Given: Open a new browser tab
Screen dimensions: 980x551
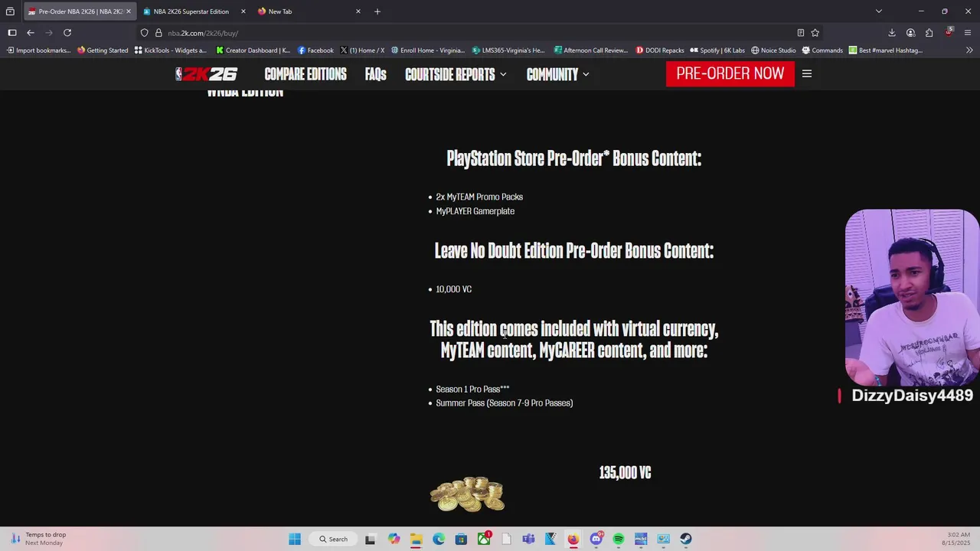Looking at the screenshot, I should coord(377,11).
